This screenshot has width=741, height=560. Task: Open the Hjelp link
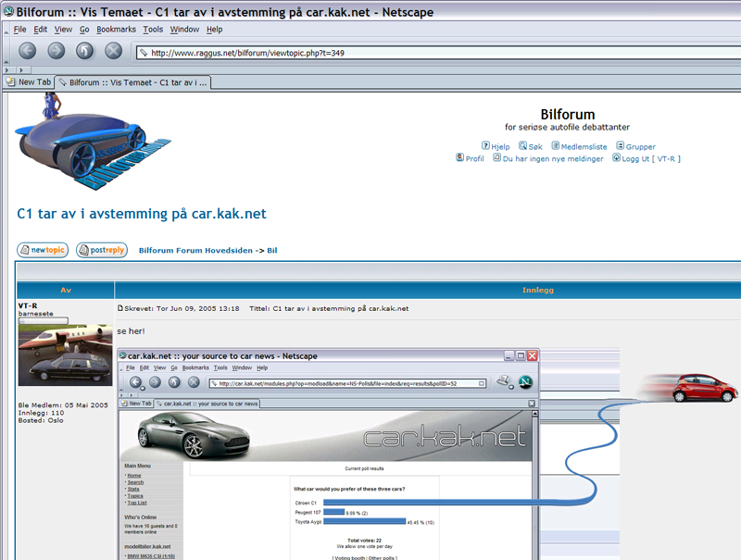coord(500,147)
